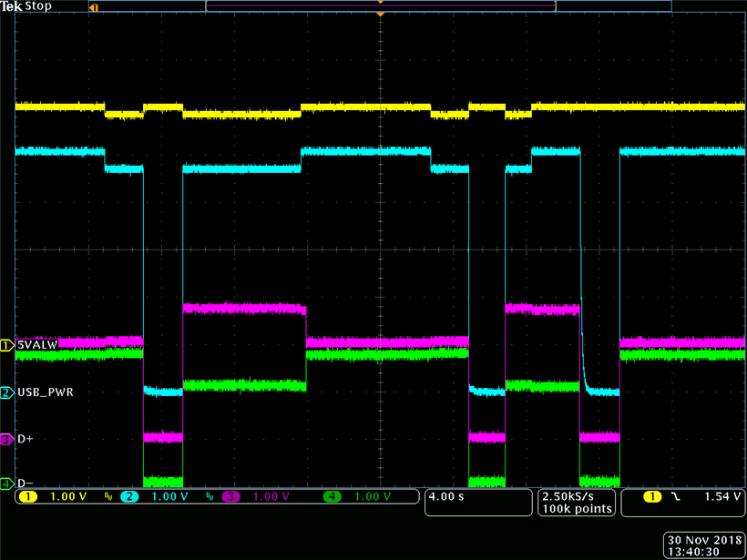
Task: Click the record start T marker
Action: pos(94,7)
